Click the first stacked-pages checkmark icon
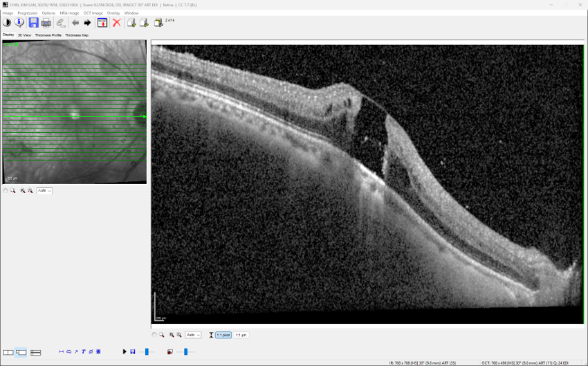 [131, 23]
